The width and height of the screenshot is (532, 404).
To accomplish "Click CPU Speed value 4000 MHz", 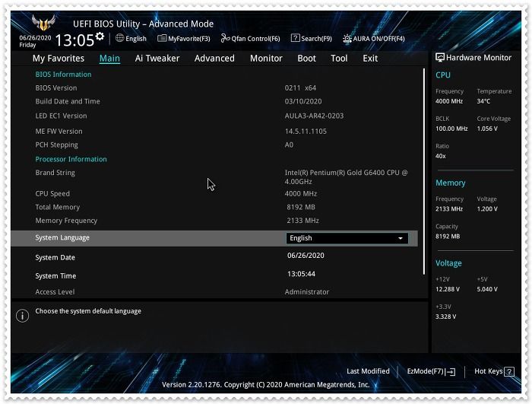I will (301, 194).
